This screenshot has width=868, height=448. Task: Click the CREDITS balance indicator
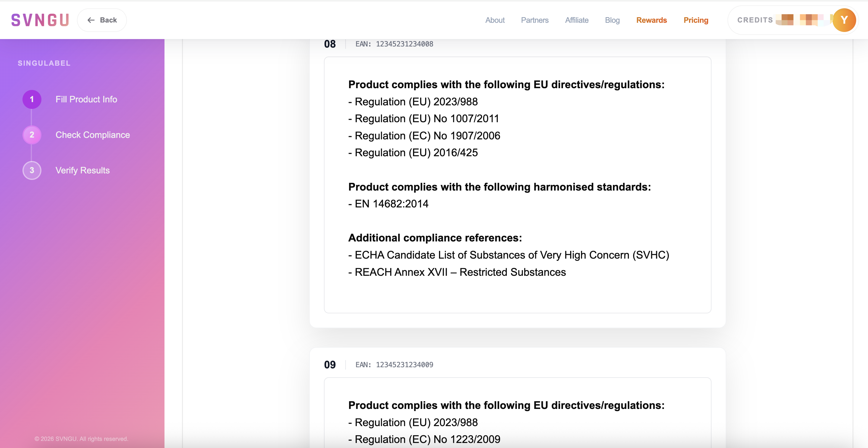click(x=780, y=20)
